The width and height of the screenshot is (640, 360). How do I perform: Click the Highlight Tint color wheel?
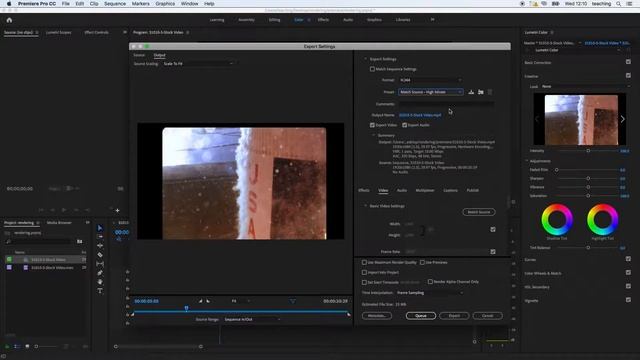(602, 220)
